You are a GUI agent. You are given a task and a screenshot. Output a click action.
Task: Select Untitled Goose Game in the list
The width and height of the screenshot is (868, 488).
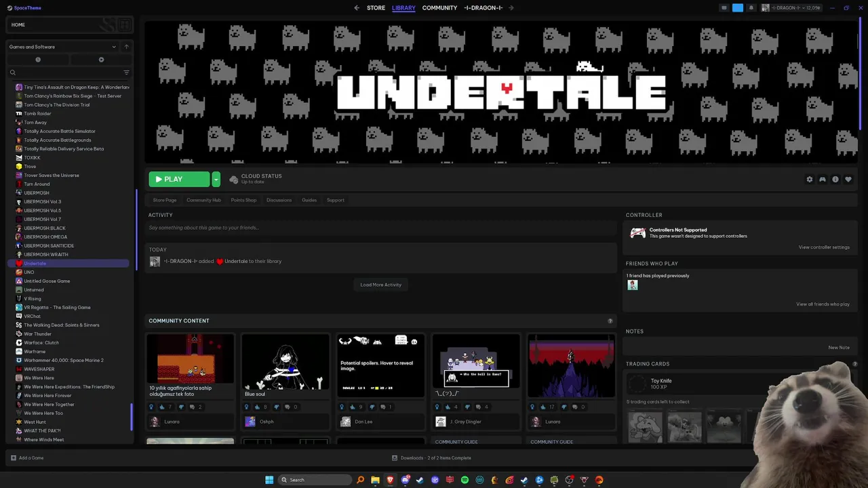[68, 281]
